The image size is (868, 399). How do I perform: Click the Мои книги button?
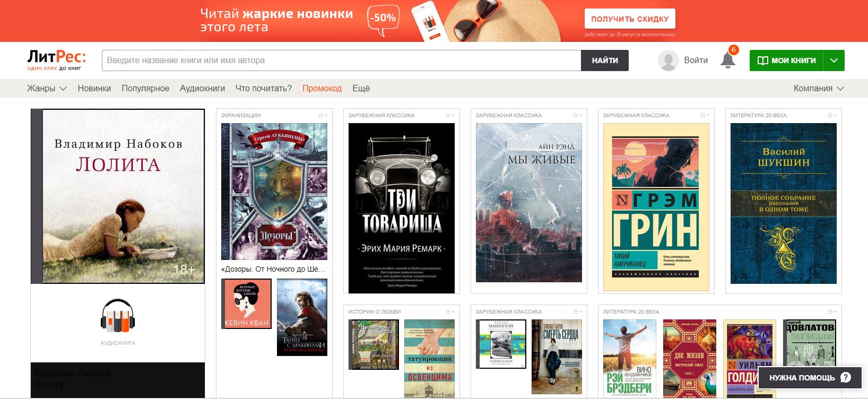tap(786, 60)
